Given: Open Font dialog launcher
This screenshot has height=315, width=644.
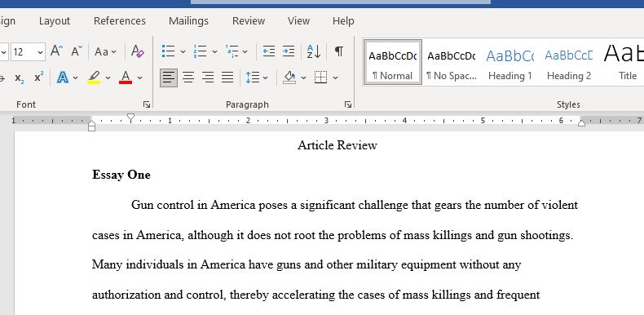Looking at the screenshot, I should (147, 104).
